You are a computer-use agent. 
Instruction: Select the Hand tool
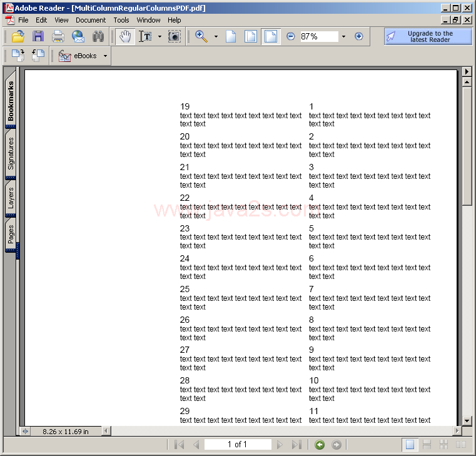pos(125,36)
